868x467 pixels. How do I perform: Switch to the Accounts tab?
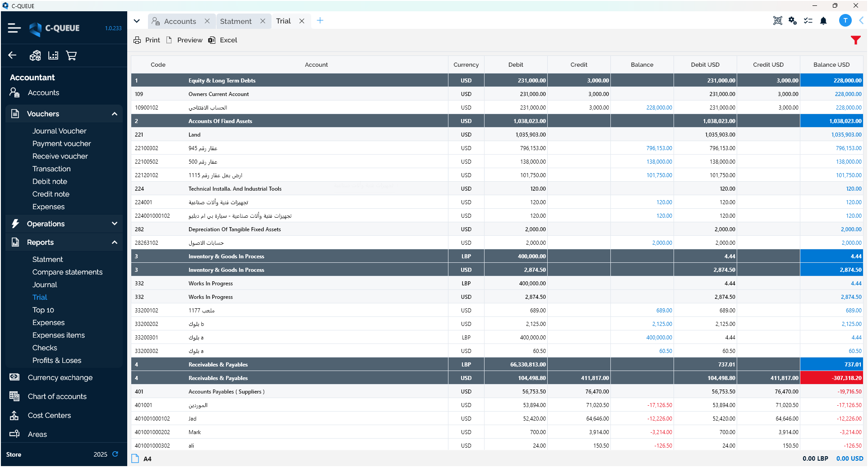pos(180,21)
